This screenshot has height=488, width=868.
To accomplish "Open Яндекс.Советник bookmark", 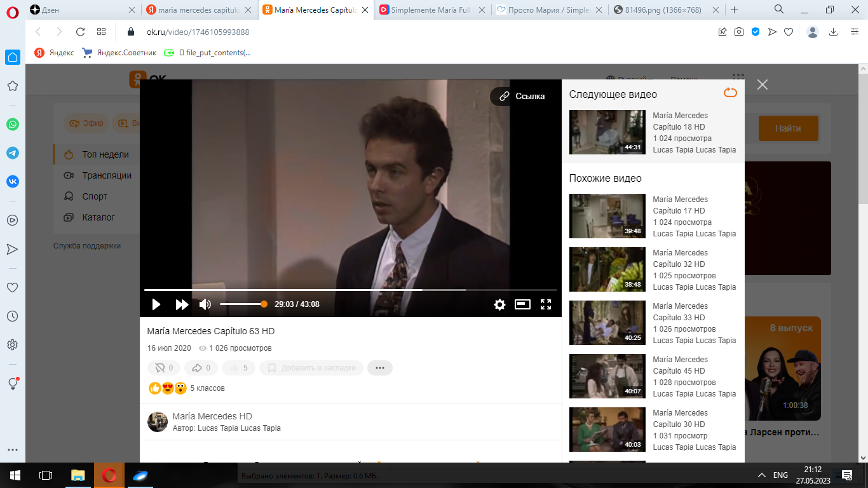I will (x=119, y=53).
